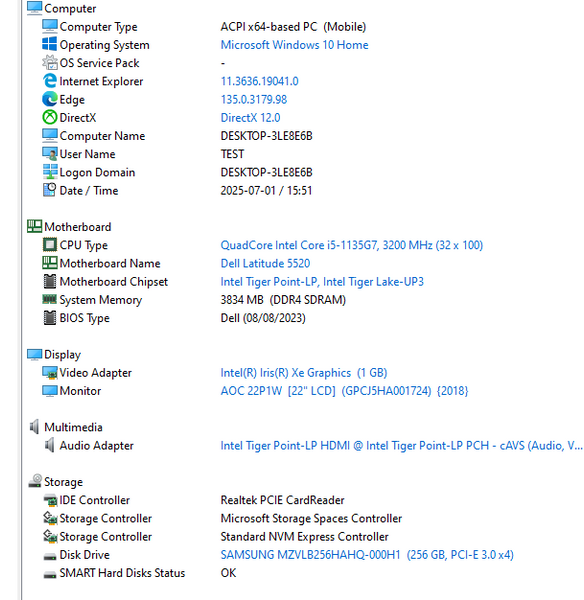This screenshot has width=584, height=600.
Task: Select the Computer Name value DESKTOP-3LE8E6B
Action: (266, 136)
